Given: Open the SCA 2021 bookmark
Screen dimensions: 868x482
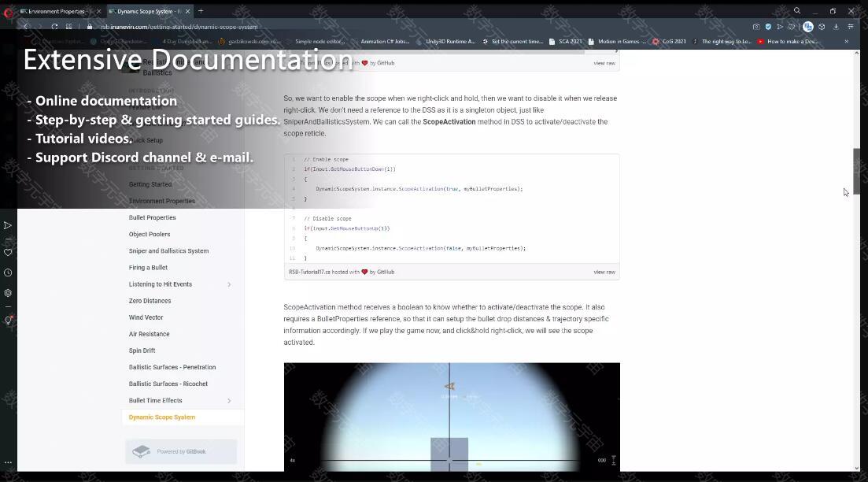Looking at the screenshot, I should point(565,42).
